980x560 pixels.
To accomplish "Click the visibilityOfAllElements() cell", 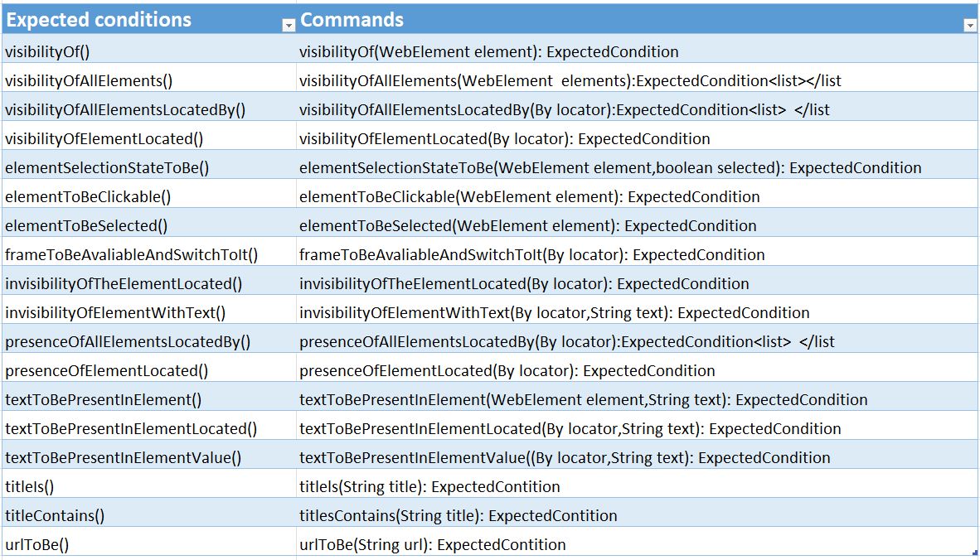I will [x=148, y=80].
